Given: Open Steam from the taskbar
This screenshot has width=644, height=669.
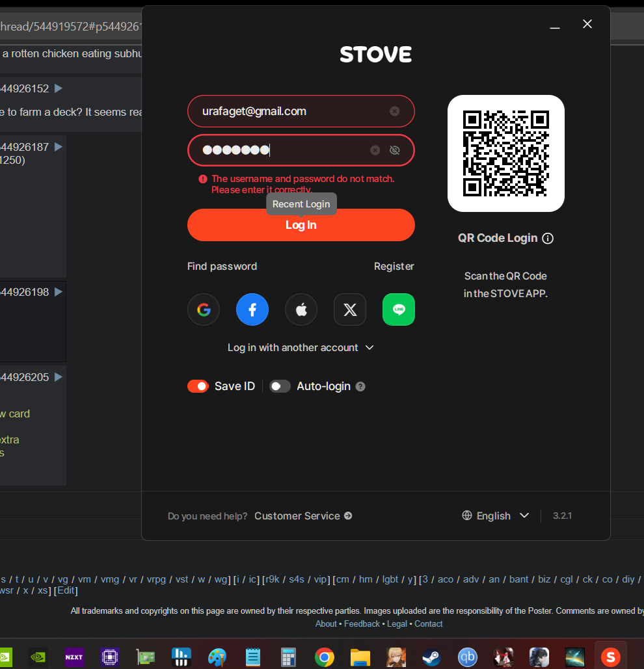Looking at the screenshot, I should point(431,657).
